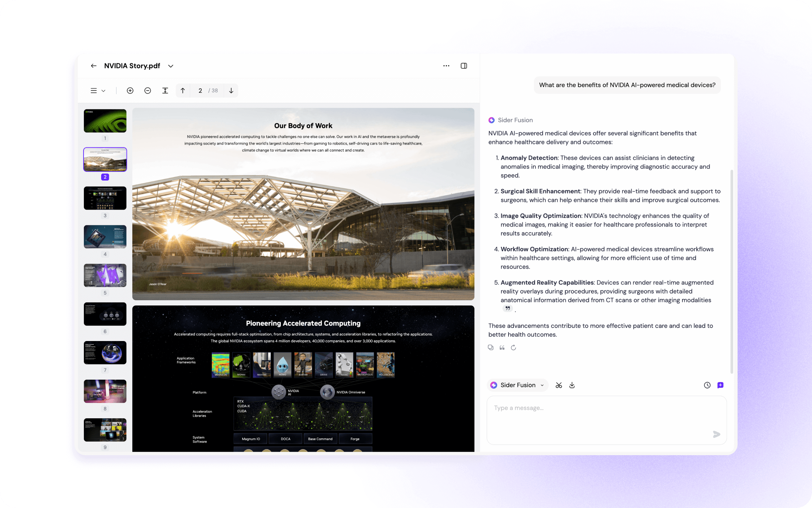Click the user question message bubble

(x=627, y=85)
